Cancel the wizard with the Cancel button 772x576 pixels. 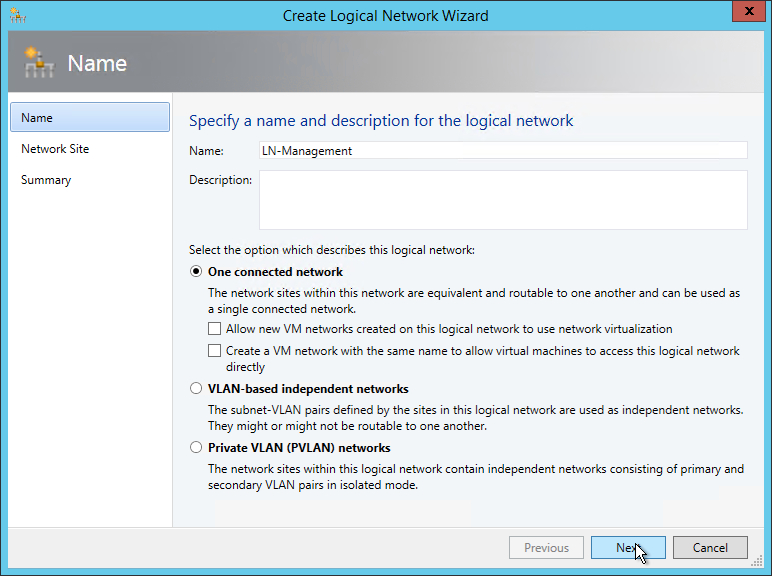(x=710, y=548)
